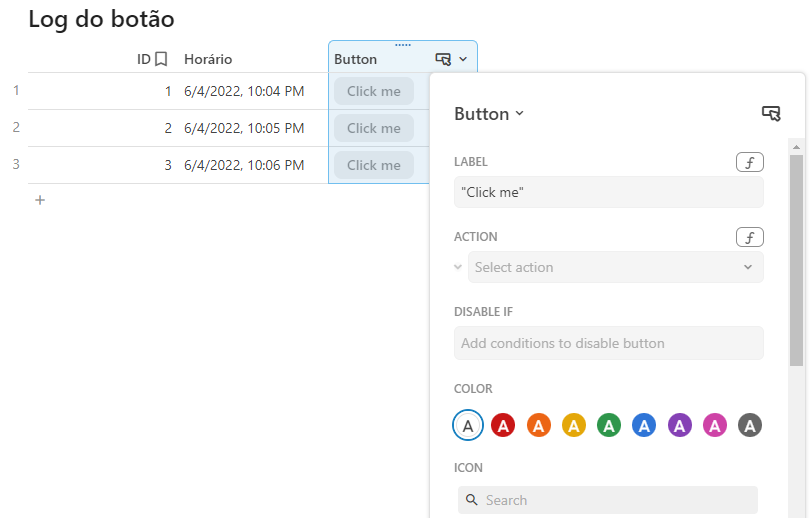Select the red color swatch

(503, 425)
